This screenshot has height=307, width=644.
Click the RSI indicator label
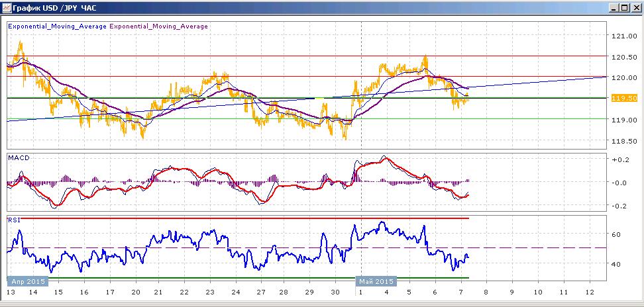point(13,220)
